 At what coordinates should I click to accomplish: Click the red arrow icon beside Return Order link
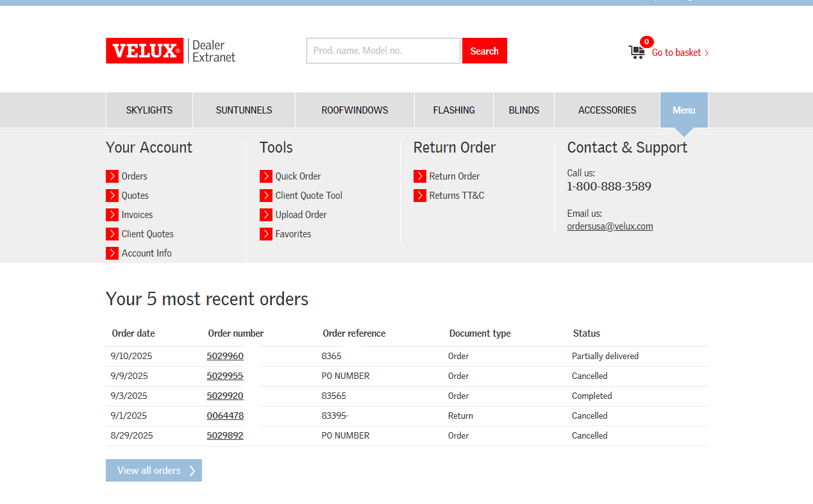[x=420, y=176]
